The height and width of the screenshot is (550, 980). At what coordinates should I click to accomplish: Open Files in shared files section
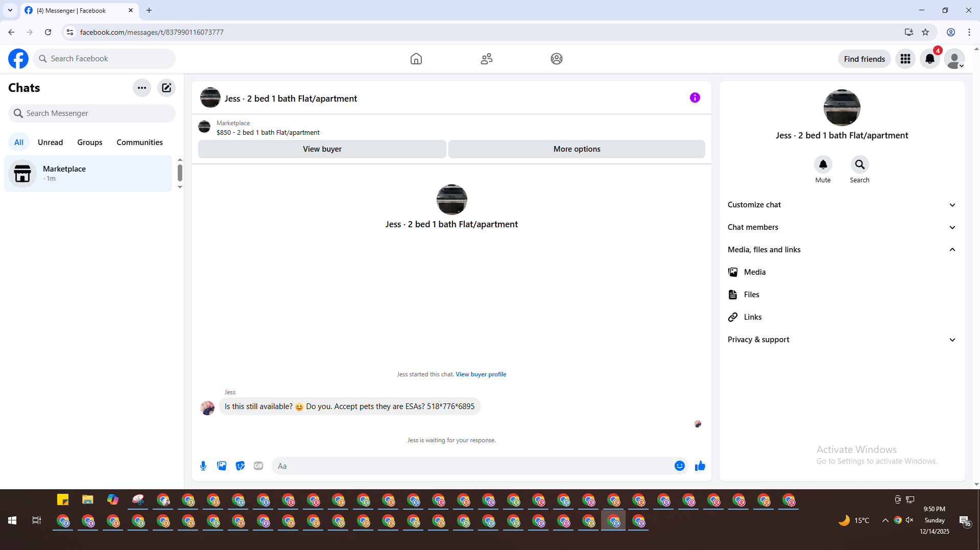coord(842,295)
